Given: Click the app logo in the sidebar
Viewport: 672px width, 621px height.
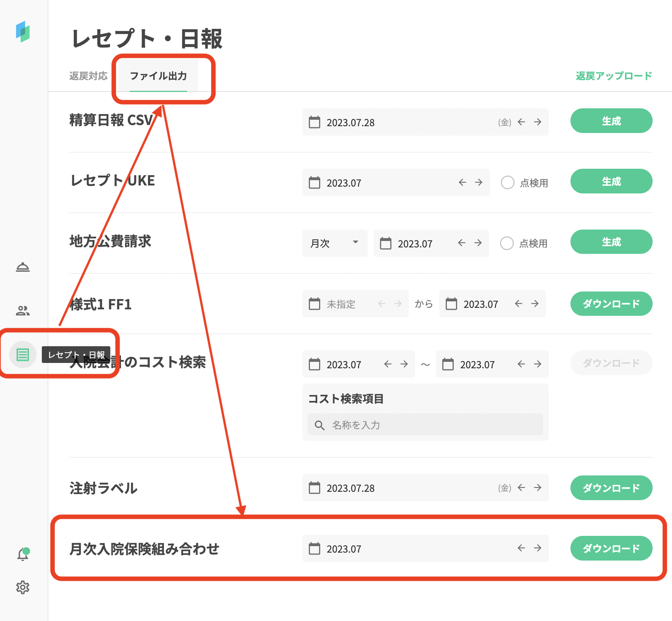Looking at the screenshot, I should (23, 32).
